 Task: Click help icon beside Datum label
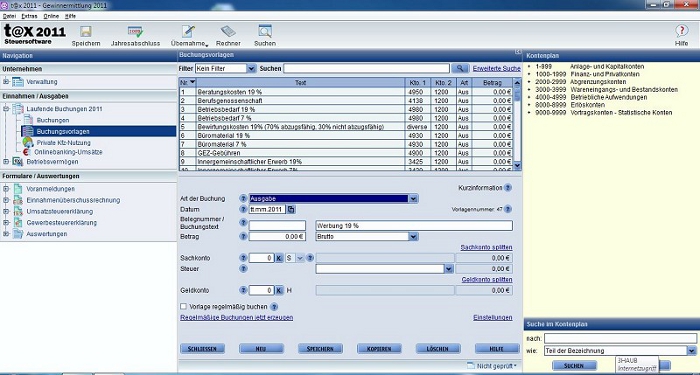[243, 209]
